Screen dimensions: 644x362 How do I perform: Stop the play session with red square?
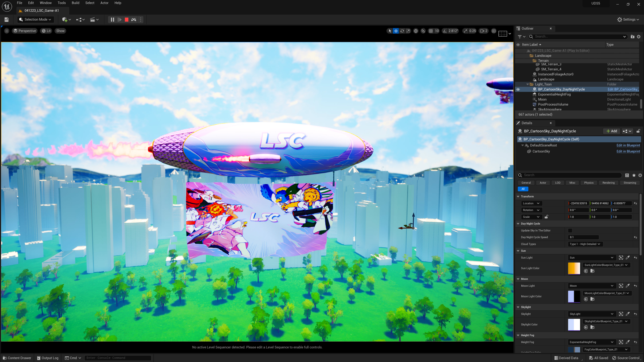126,19
